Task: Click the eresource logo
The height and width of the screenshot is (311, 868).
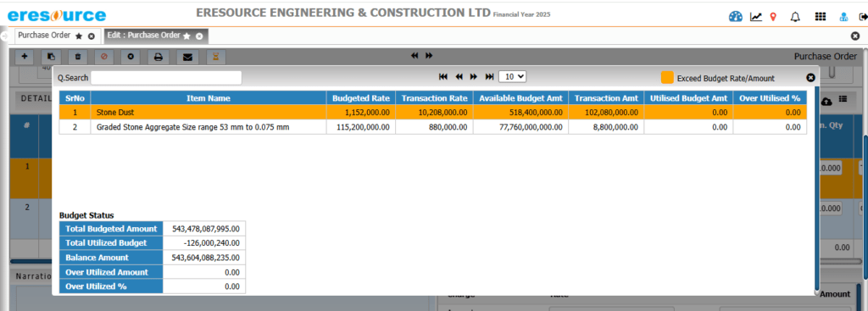Action: [x=57, y=15]
